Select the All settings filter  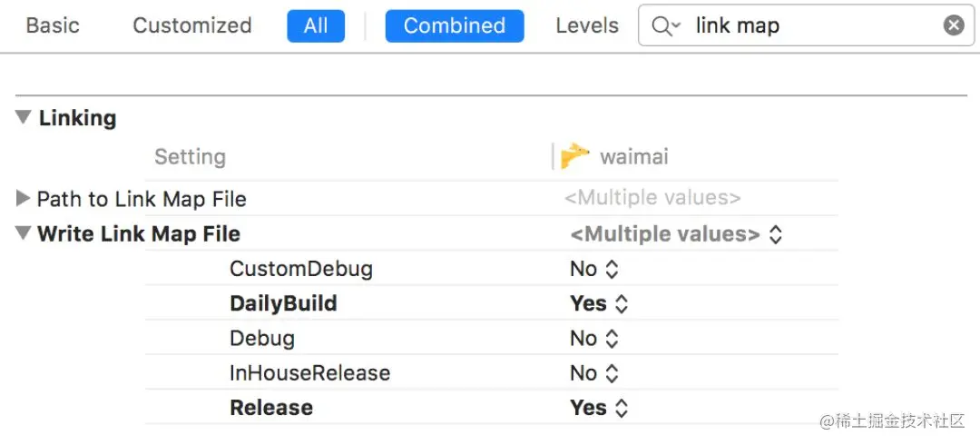pos(316,25)
